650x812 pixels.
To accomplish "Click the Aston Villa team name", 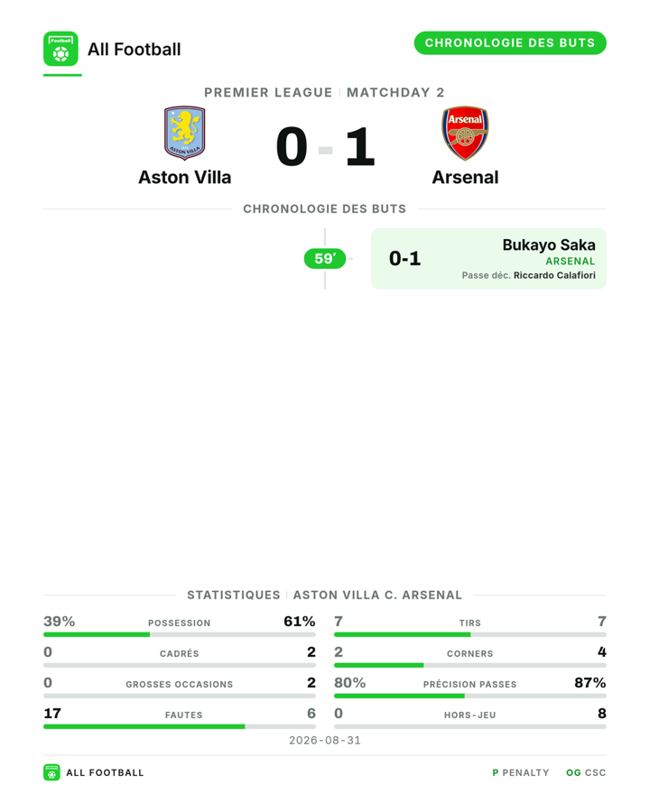I will coord(184,178).
